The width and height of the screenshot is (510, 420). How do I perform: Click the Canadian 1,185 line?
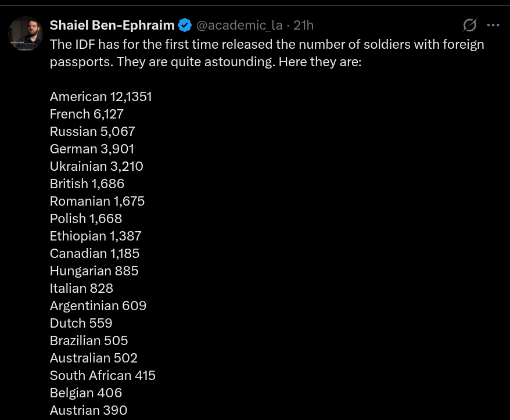click(x=95, y=253)
